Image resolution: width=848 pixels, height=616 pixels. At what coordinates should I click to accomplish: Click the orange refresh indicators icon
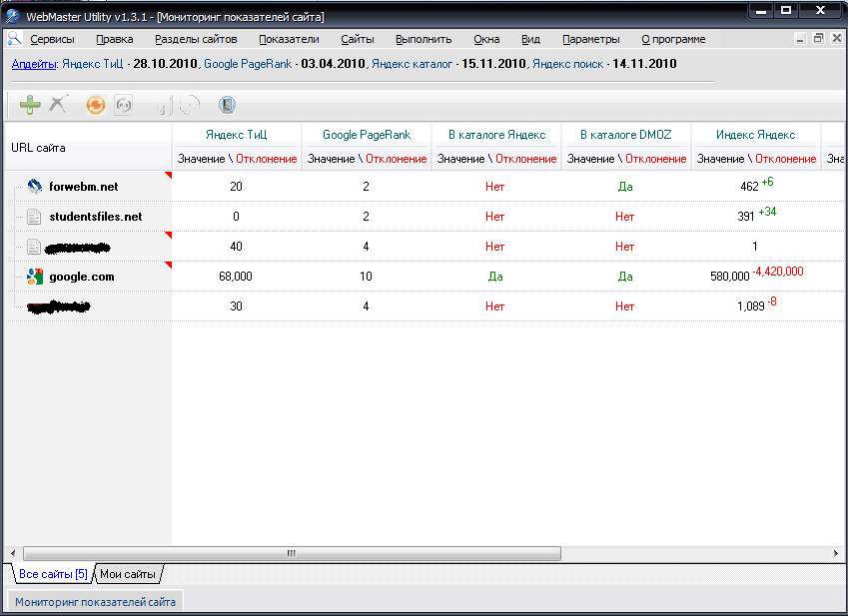96,105
